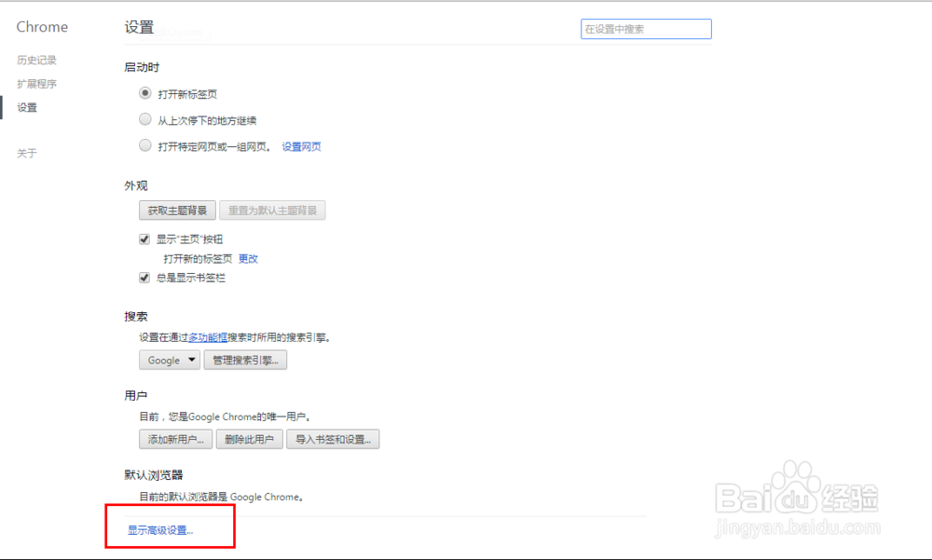Viewport: 932px width, 560px height.
Task: Click the 外观 section heading
Action: point(135,185)
